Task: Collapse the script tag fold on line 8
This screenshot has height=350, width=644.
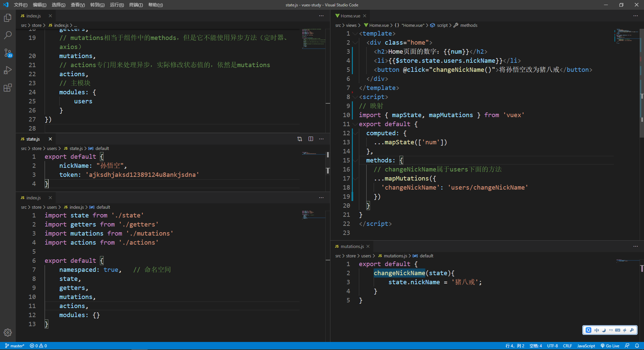Action: 355,97
